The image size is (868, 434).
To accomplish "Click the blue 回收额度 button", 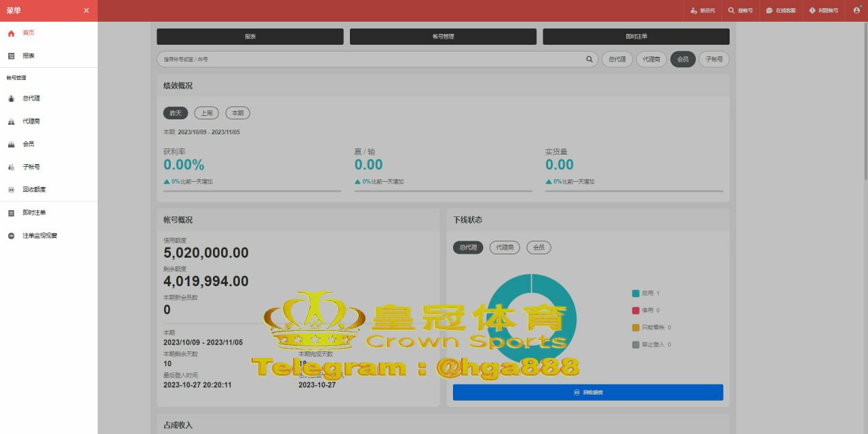I will [588, 392].
